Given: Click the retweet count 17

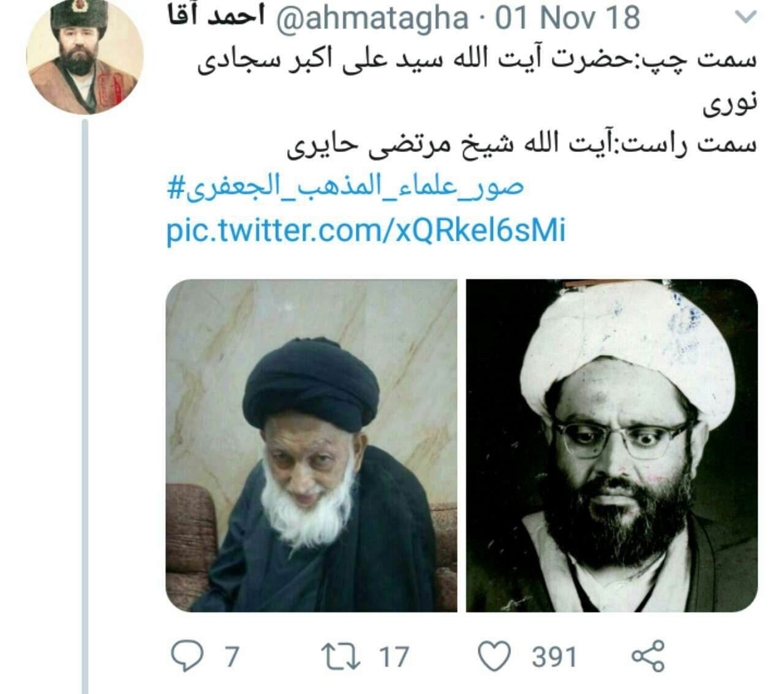Looking at the screenshot, I should (393, 657).
